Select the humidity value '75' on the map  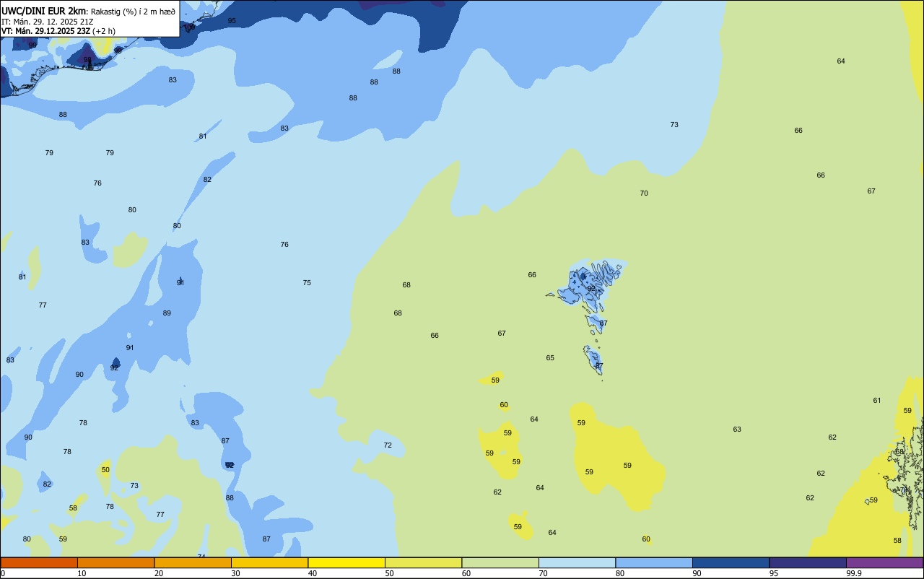coord(307,283)
